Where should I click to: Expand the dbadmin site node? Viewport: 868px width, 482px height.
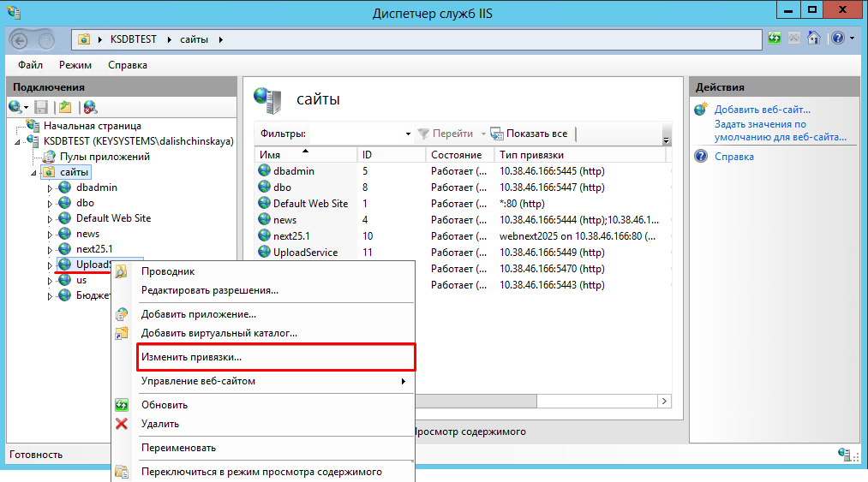(50, 188)
